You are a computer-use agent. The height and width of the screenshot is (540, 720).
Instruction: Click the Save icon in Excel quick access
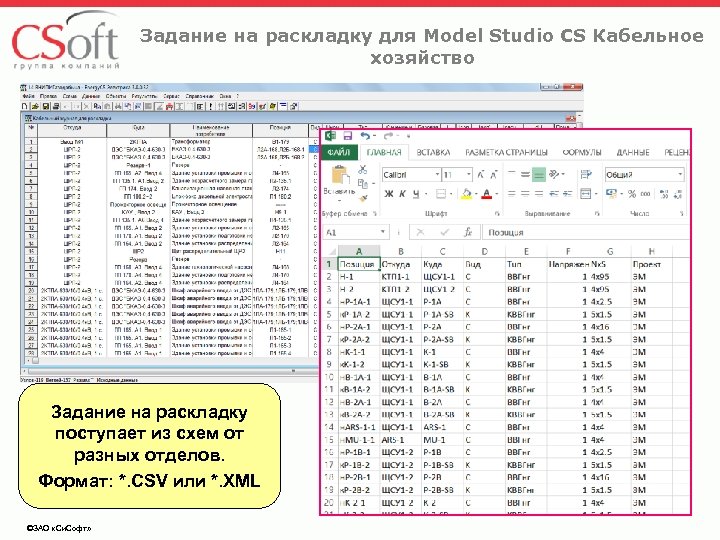(348, 136)
